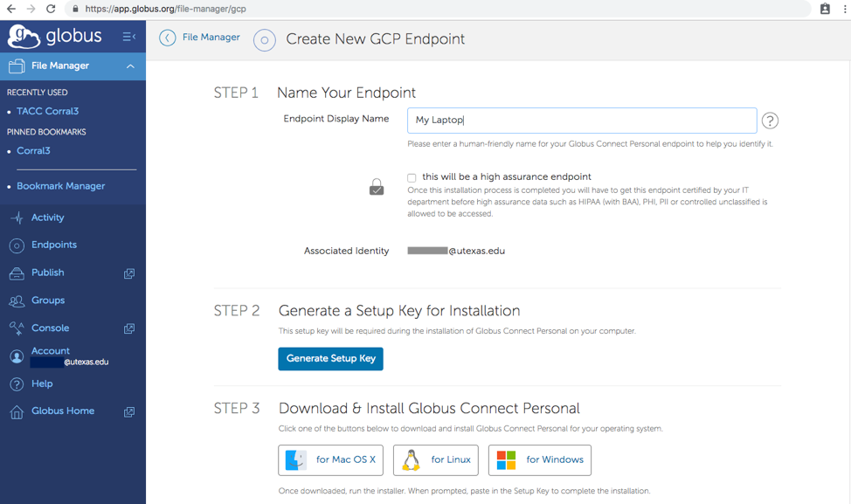Open the Corral3 pinned bookmark
Image resolution: width=851 pixels, height=504 pixels.
point(34,151)
